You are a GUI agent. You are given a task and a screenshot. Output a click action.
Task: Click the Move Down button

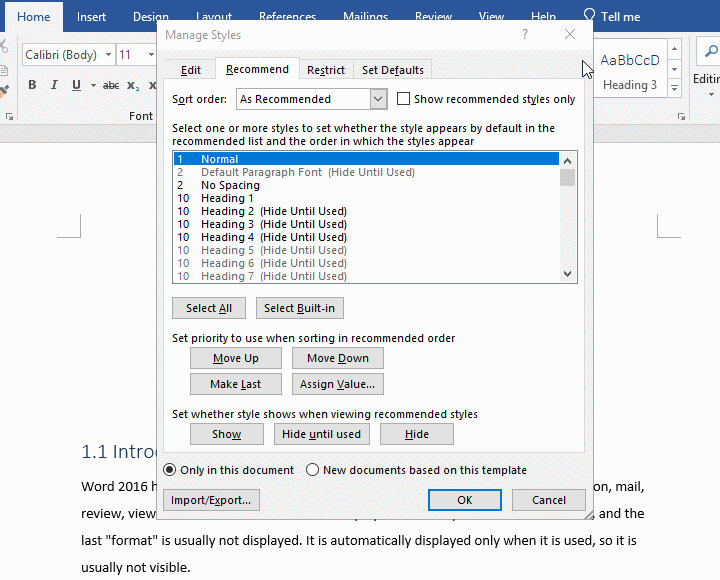(338, 358)
